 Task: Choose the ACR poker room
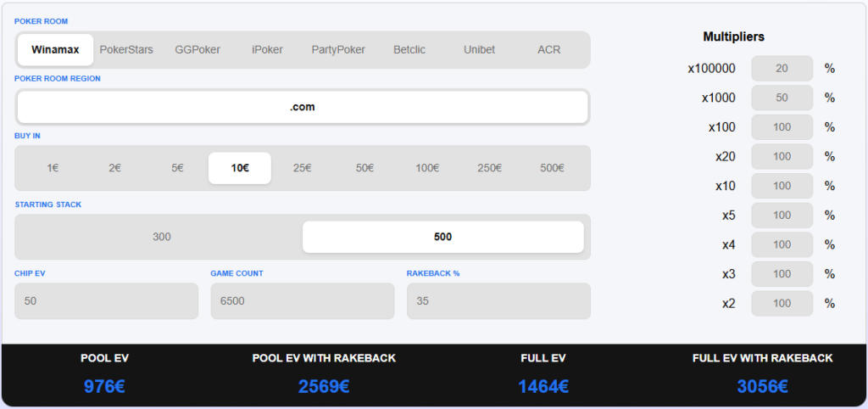(548, 50)
